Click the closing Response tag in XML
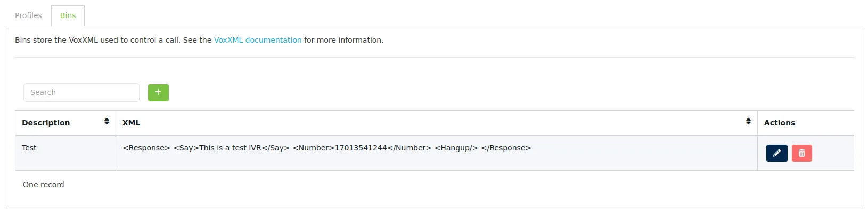The height and width of the screenshot is (215, 868). click(506, 148)
